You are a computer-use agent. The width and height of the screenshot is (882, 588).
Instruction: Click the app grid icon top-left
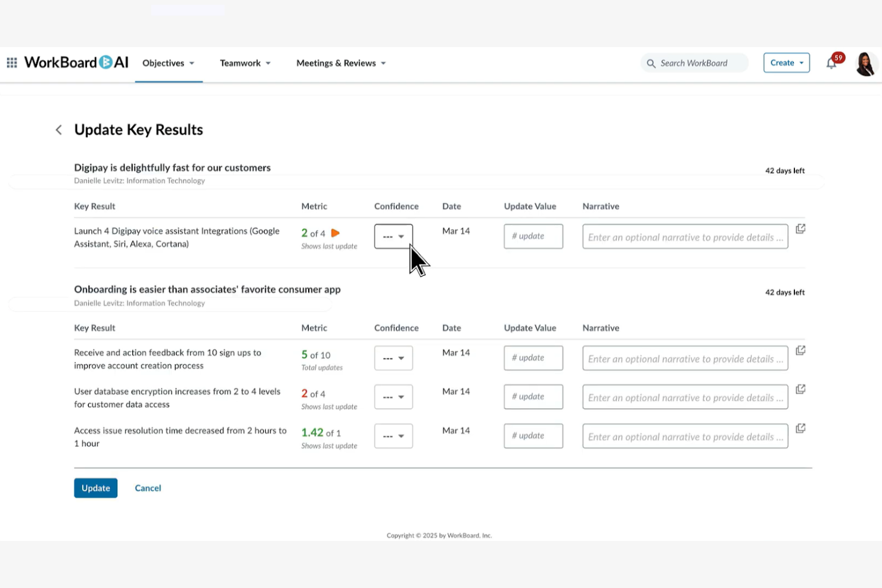point(11,62)
